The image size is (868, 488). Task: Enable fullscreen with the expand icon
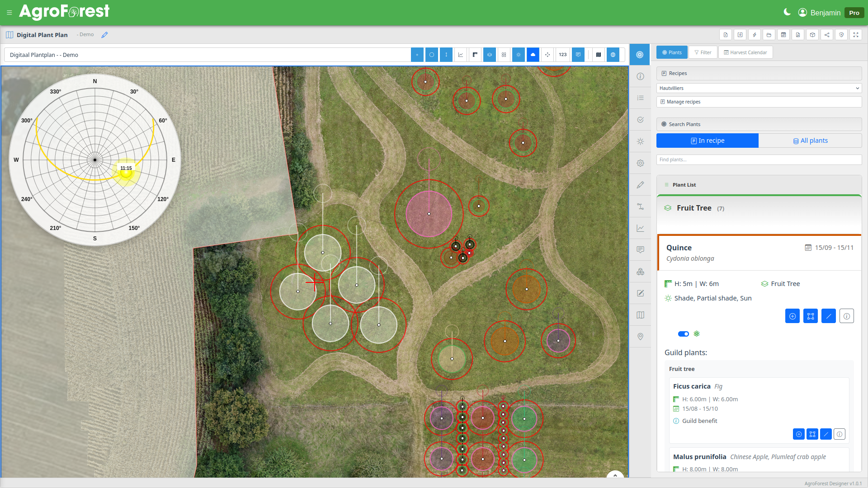(856, 34)
